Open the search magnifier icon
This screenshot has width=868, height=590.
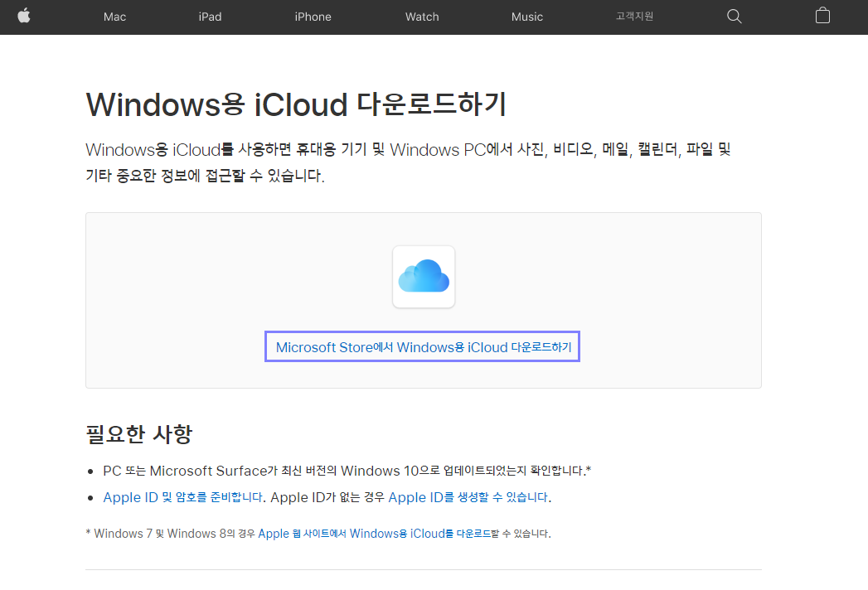pos(734,16)
